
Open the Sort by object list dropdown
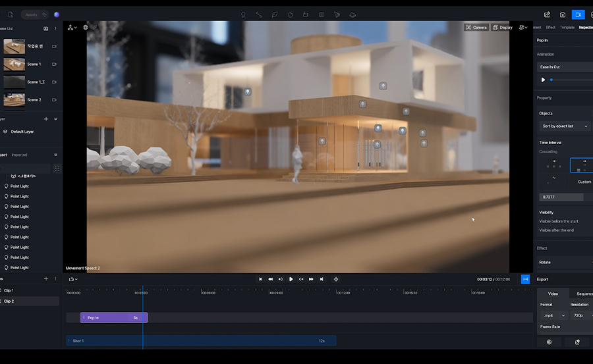tap(565, 126)
